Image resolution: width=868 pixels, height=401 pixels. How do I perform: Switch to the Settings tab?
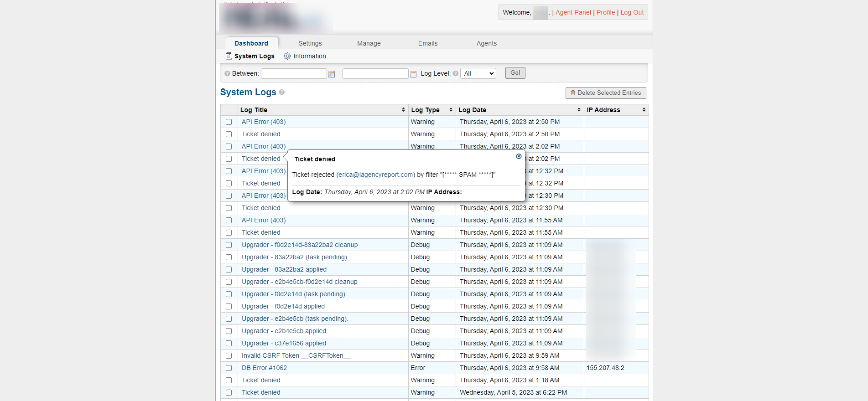(310, 43)
